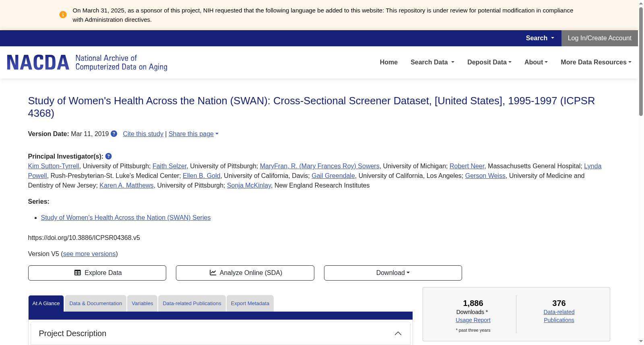Screen dimensions: 644x345
Task: Open the Principal Investigator help icon
Action: [108, 156]
